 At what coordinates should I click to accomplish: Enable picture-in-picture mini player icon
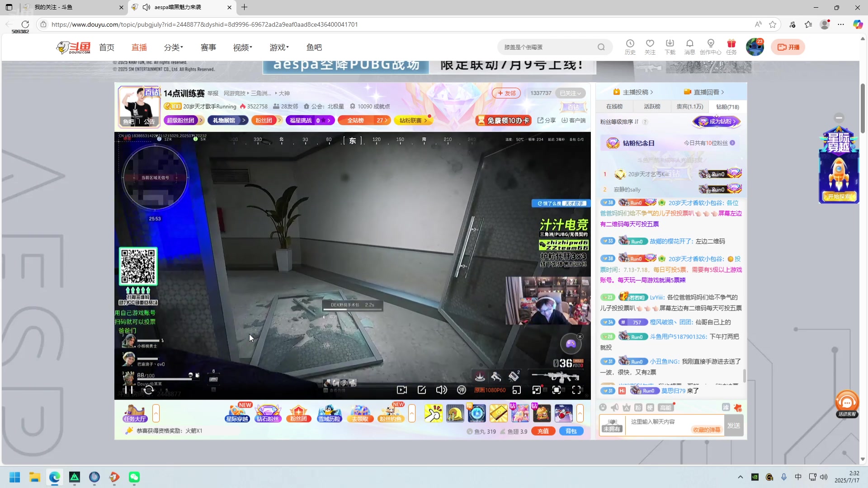(517, 390)
